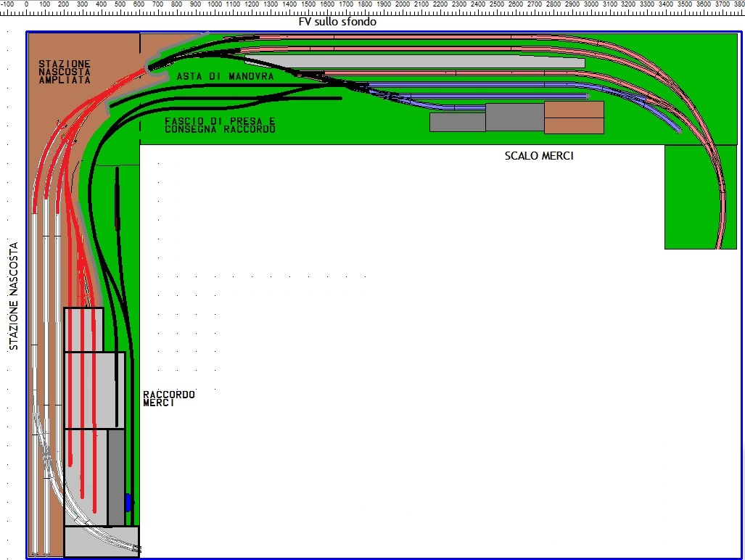Click the blue locomotive marker near Raccordo Merci
The height and width of the screenshot is (560, 745).
click(128, 501)
